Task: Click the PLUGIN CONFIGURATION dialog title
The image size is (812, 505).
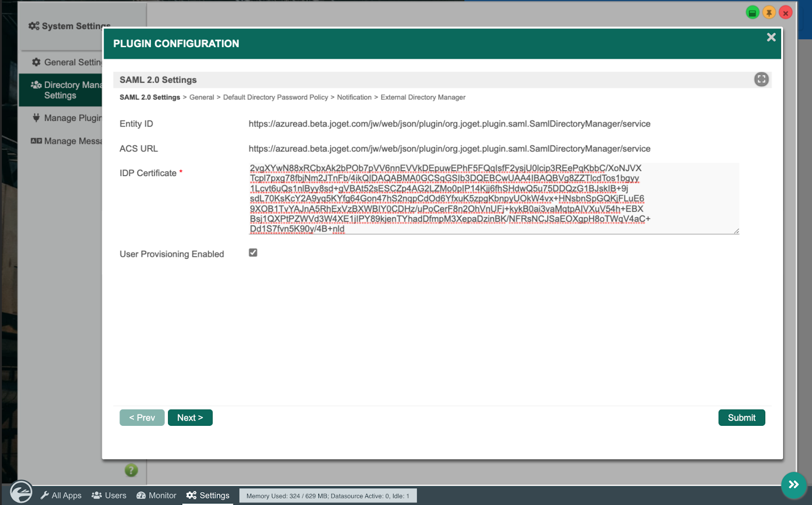Action: 176,44
